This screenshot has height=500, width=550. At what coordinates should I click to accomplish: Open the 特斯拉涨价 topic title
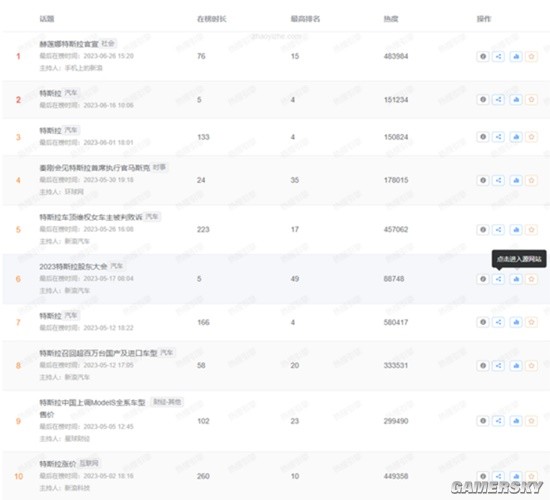point(58,464)
